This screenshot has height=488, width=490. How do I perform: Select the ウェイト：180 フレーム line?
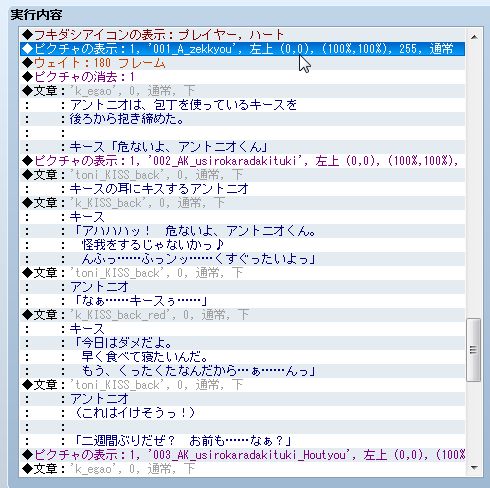tap(243, 63)
